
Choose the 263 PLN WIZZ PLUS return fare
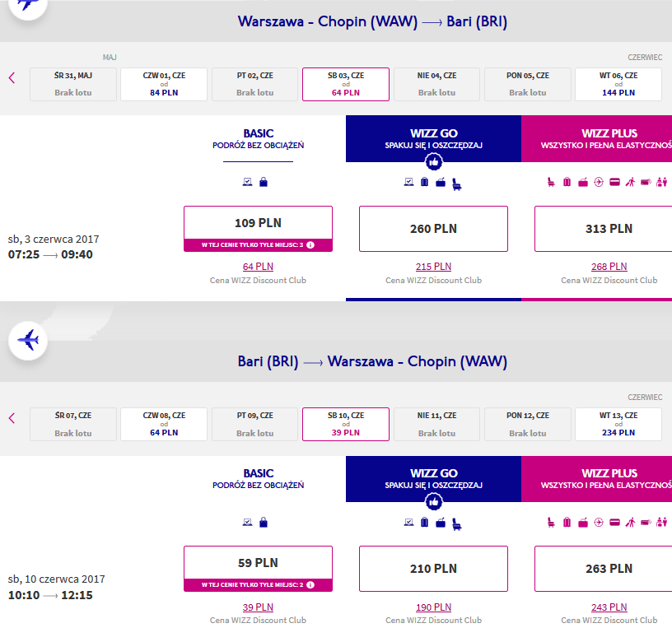coord(604,569)
